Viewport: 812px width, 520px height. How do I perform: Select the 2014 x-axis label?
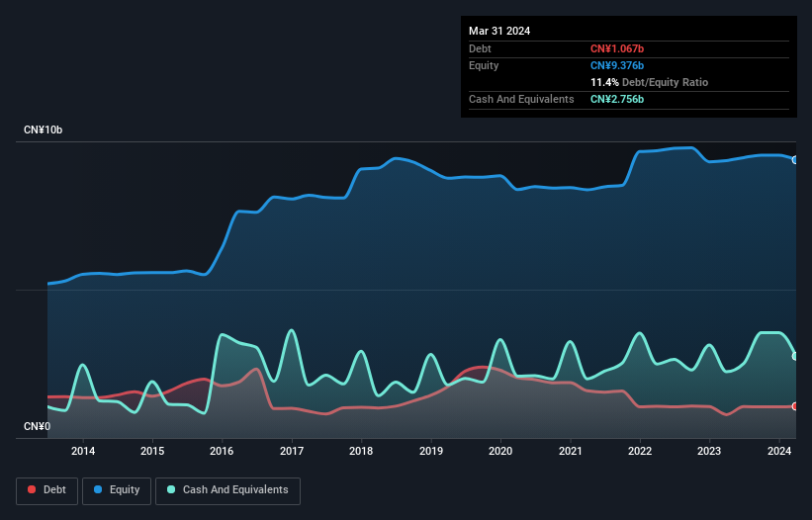pyautogui.click(x=83, y=452)
